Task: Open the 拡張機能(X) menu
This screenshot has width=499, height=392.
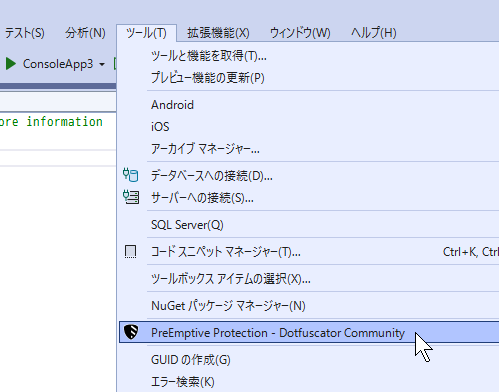Action: 218,33
